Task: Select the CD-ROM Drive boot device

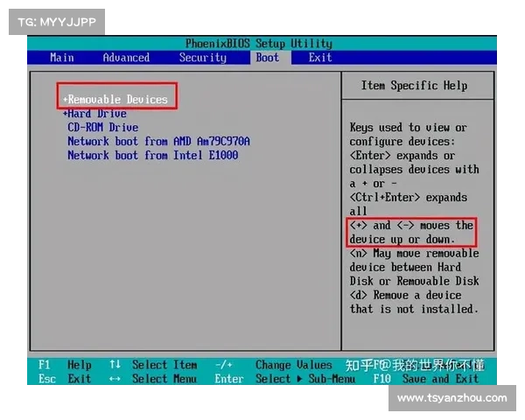Action: [103, 128]
